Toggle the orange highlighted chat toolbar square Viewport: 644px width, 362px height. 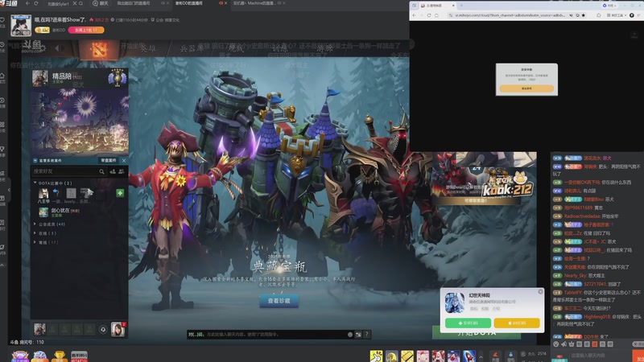(595, 344)
